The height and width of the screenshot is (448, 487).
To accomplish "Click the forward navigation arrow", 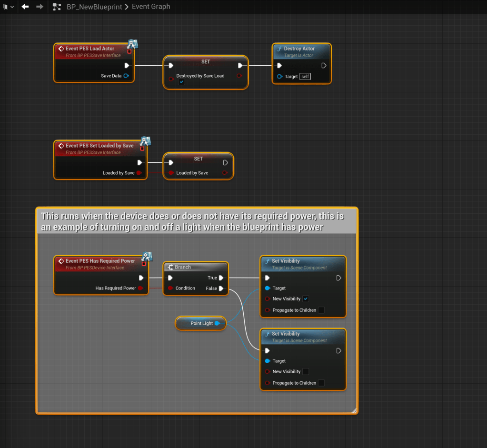I will 40,7.
